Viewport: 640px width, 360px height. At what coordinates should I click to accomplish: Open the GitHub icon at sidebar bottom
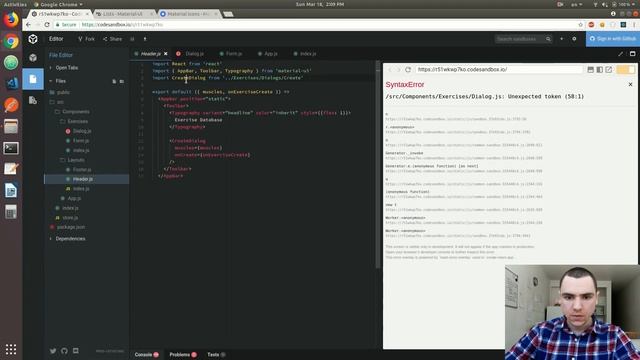tap(64, 351)
